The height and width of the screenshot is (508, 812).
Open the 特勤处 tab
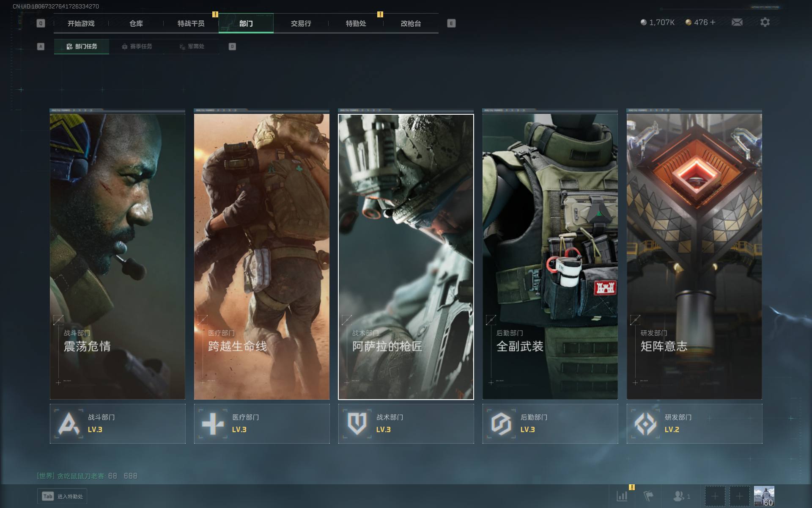point(356,23)
